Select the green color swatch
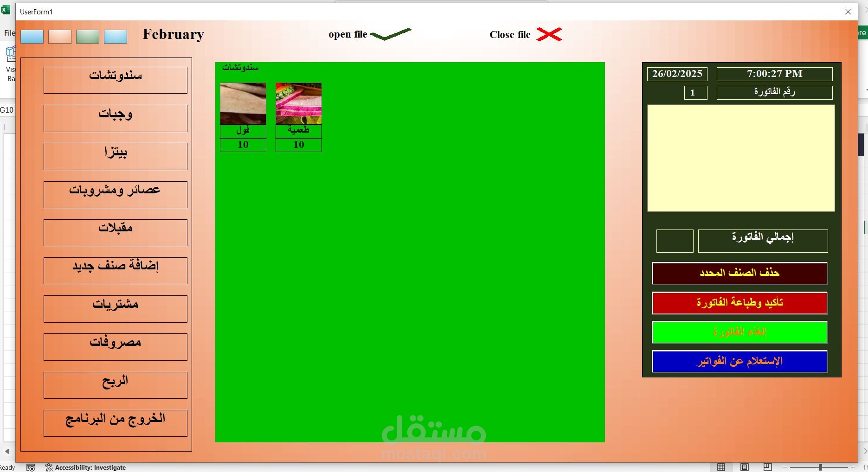Viewport: 868px width, 472px height. [88, 37]
